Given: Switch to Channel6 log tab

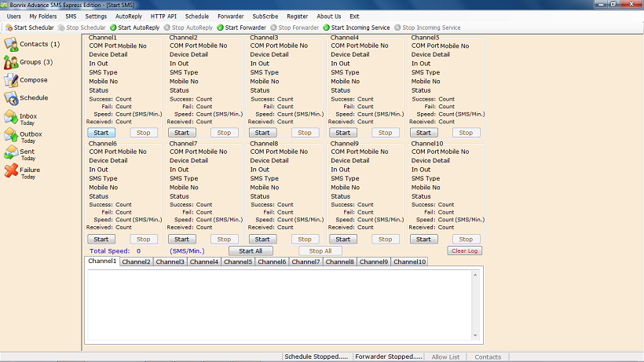Looking at the screenshot, I should tap(272, 261).
